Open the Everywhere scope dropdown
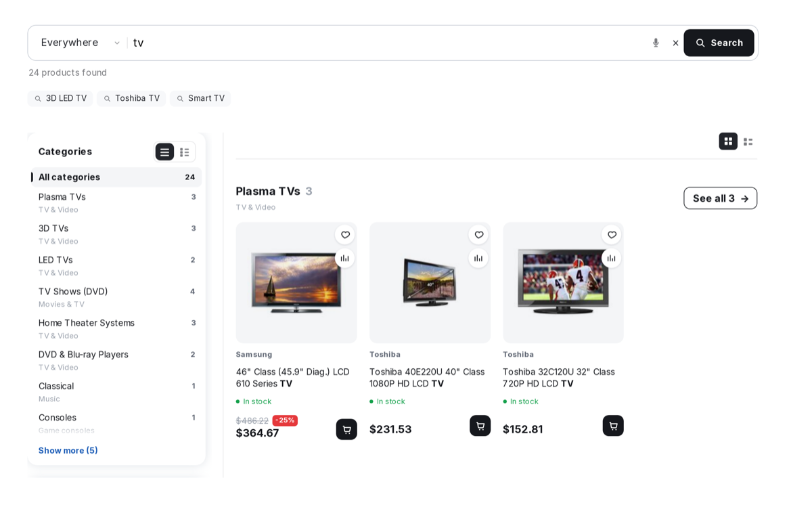 (81, 43)
